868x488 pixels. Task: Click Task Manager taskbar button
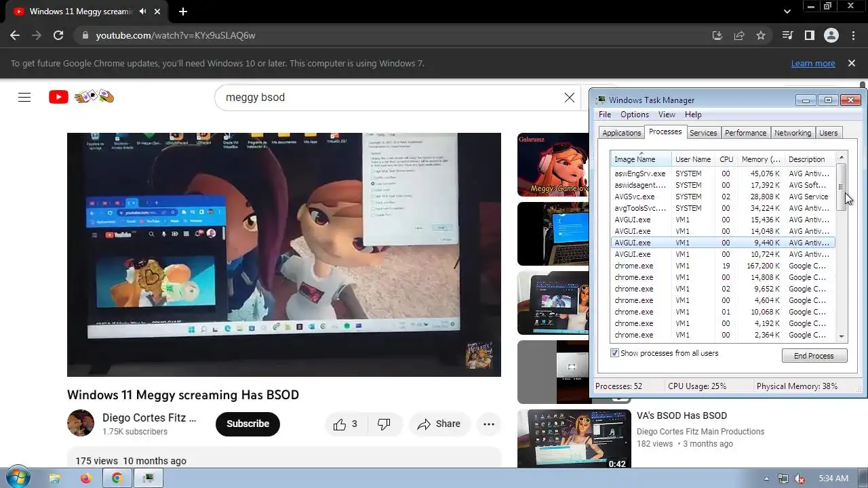[148, 478]
